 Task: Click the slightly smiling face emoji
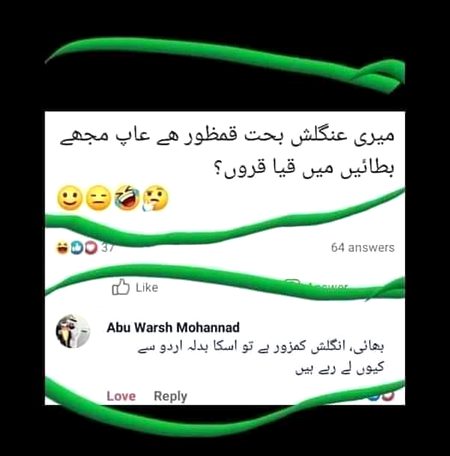70,198
